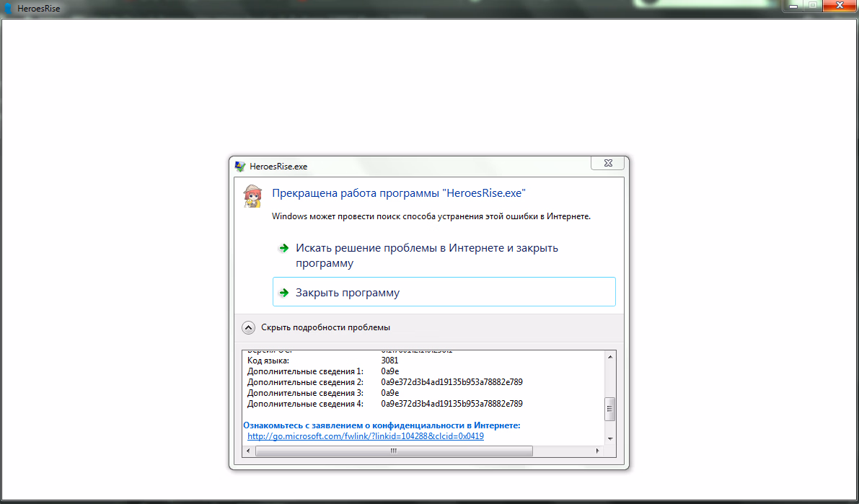Click the anime character crash icon

click(x=252, y=196)
